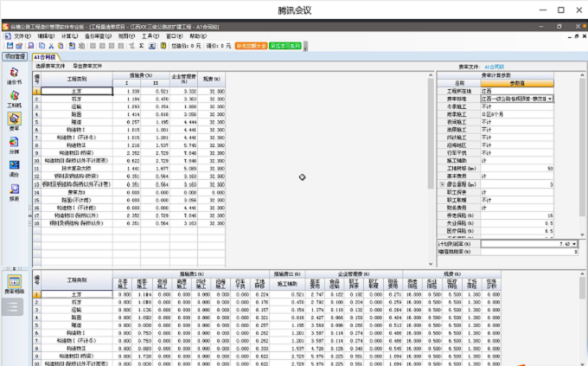Click row number 18 in the upper table

click(x=36, y=223)
